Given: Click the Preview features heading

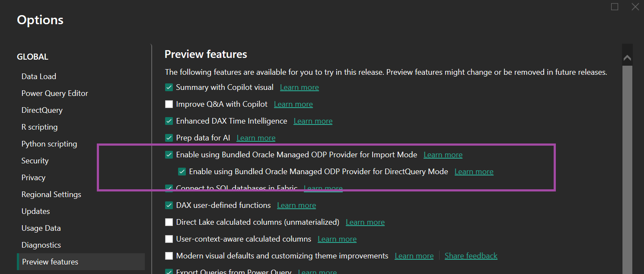Looking at the screenshot, I should click(206, 54).
